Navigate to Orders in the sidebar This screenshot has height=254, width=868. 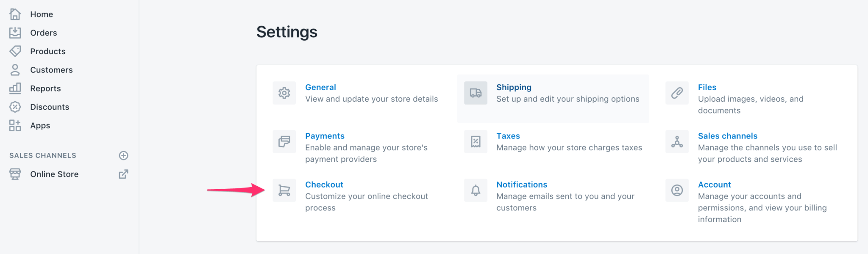[x=43, y=33]
